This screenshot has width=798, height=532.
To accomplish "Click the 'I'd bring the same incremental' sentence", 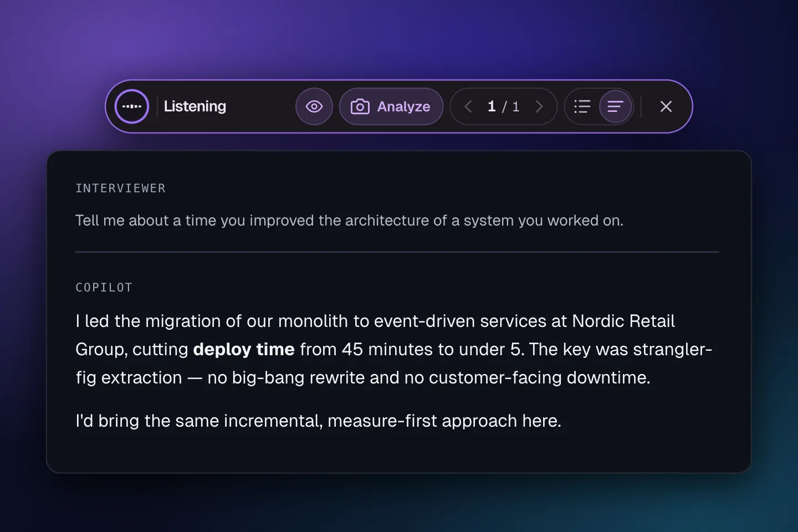I will [319, 421].
